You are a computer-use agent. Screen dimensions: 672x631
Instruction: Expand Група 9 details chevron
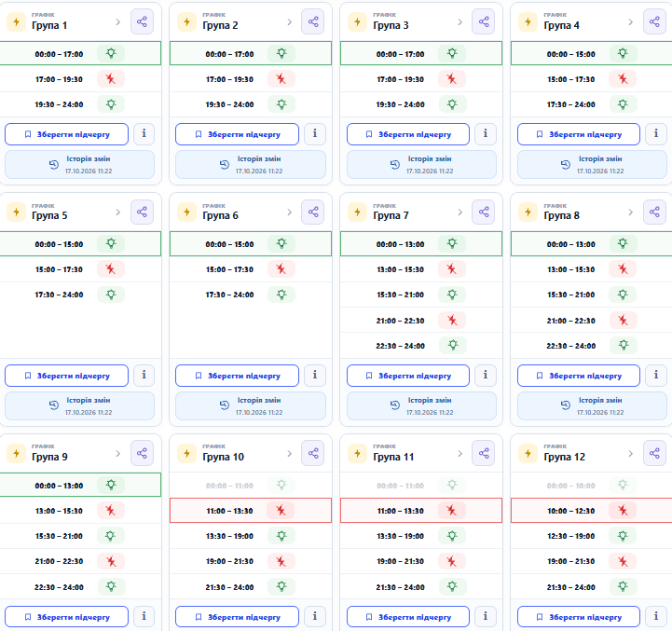(x=118, y=454)
